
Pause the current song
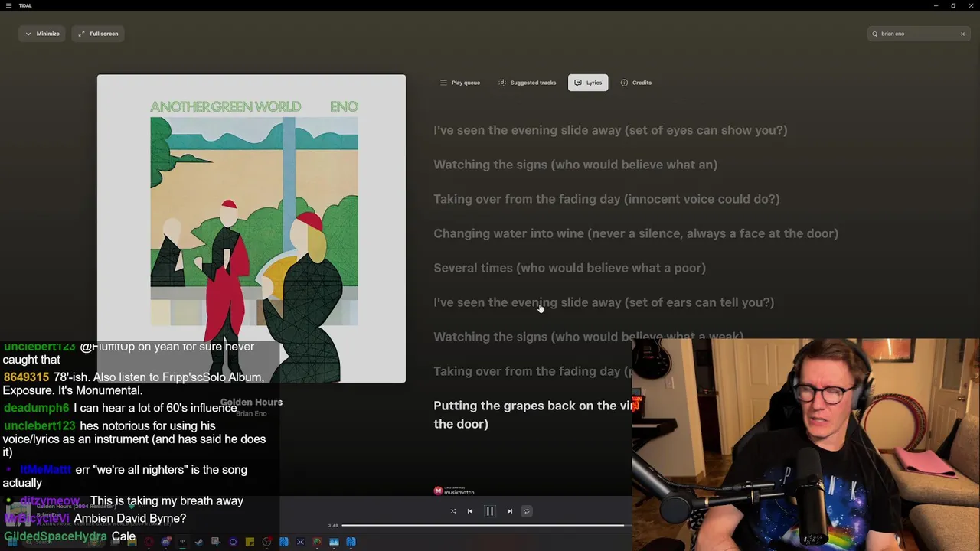490,511
